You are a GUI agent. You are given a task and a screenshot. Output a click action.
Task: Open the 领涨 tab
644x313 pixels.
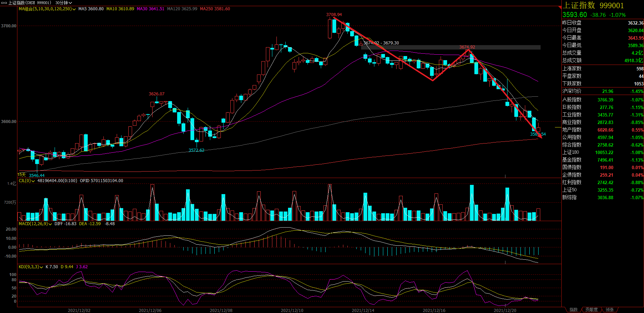[610, 310]
